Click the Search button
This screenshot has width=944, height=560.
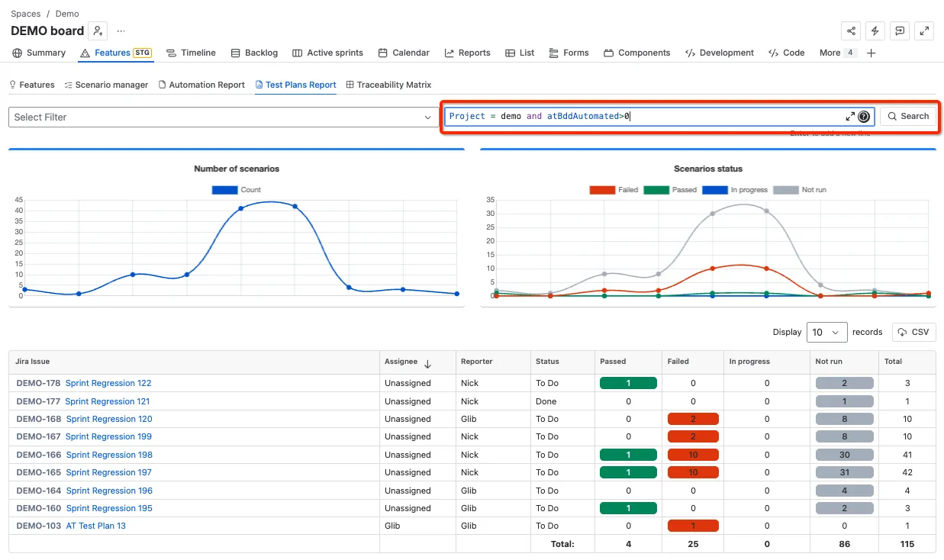[x=907, y=116]
